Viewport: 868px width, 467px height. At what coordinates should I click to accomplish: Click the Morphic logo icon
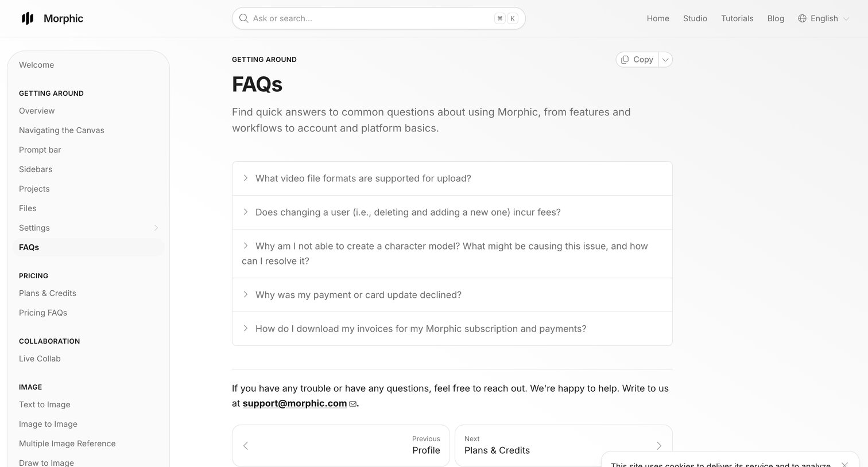(x=28, y=18)
